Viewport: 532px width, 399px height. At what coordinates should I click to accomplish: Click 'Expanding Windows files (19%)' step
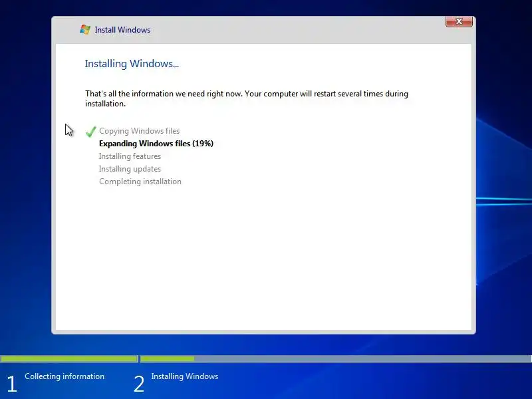coord(156,144)
